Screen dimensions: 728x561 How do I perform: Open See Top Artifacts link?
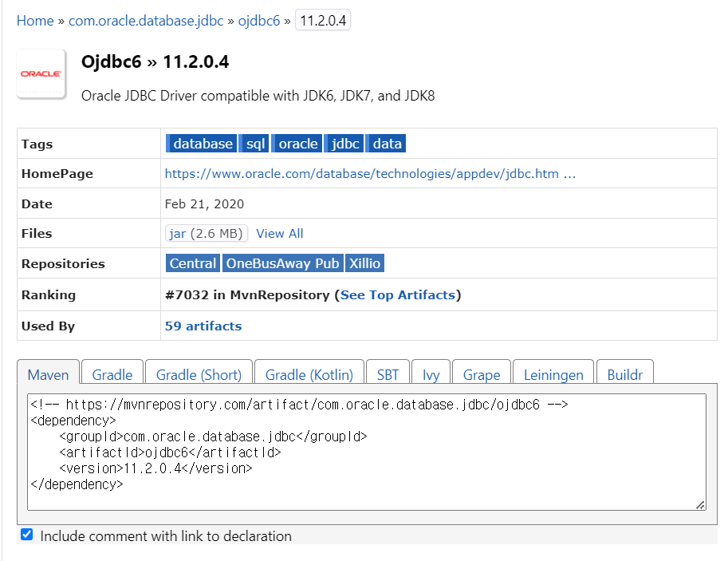pos(397,295)
